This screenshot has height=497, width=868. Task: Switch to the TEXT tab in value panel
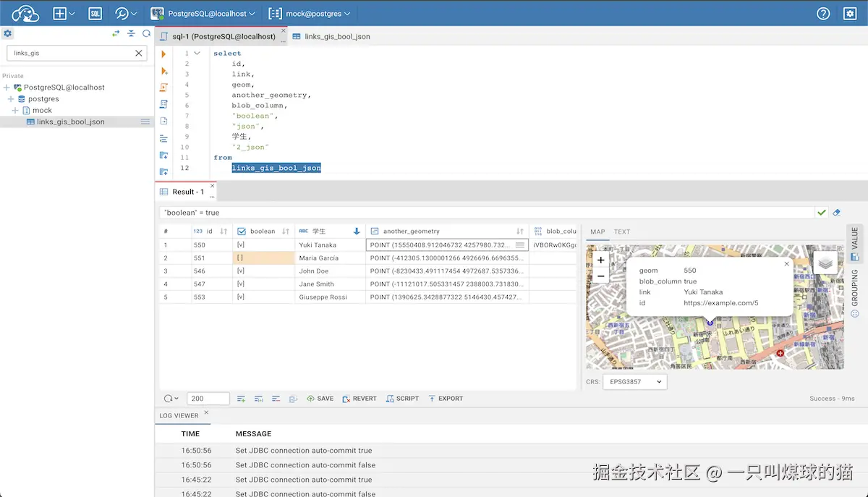pyautogui.click(x=622, y=232)
